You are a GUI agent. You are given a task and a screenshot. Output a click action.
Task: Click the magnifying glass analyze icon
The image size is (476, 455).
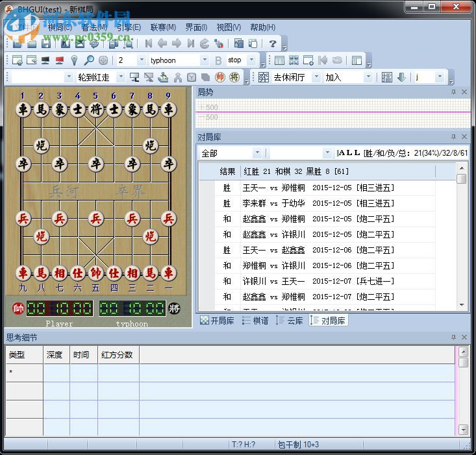89,60
